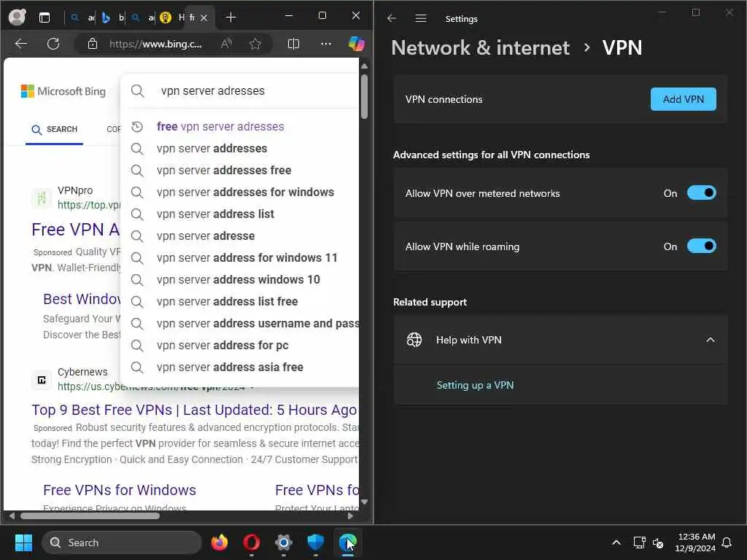Open the notifications bell
This screenshot has width=747, height=560.
coord(727,542)
